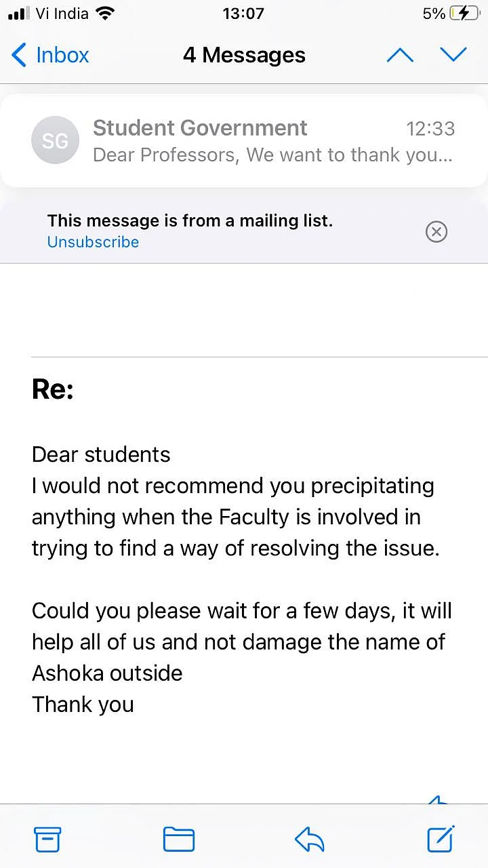Tap the Reply arrow icon
The height and width of the screenshot is (868, 488).
(310, 840)
